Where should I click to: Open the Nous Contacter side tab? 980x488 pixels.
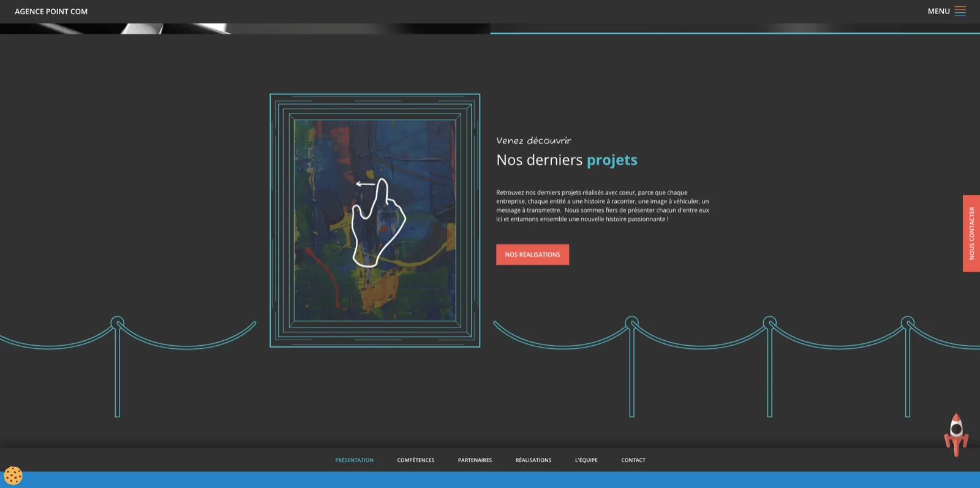[971, 233]
